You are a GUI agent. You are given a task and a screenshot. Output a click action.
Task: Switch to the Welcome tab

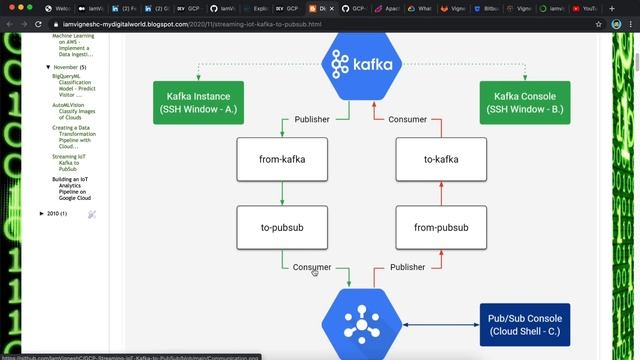58,9
